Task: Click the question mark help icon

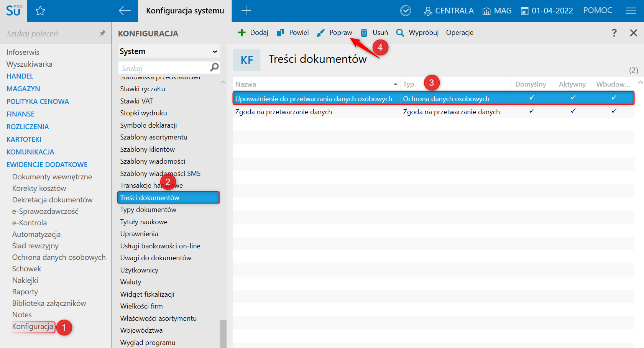Action: (x=614, y=33)
